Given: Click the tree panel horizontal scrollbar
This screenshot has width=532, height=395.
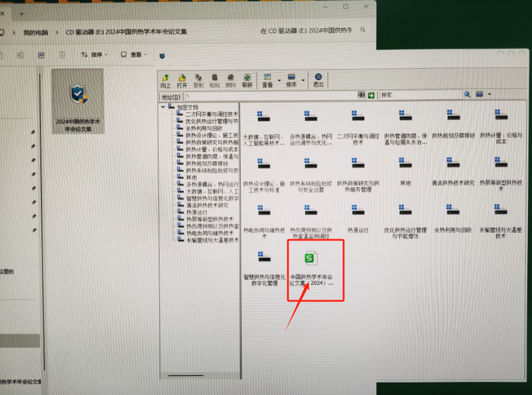Looking at the screenshot, I should click(185, 374).
